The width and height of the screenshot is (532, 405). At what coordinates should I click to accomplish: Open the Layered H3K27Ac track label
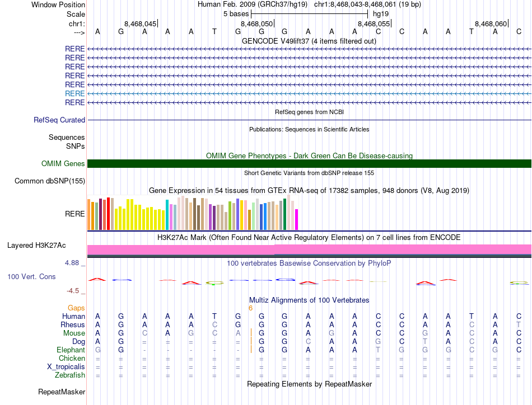pos(36,246)
